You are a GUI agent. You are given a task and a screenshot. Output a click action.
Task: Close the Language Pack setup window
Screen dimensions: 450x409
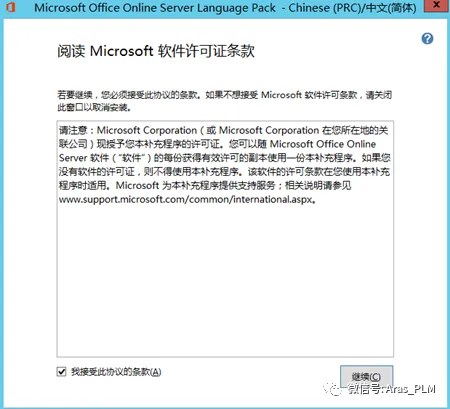click(x=436, y=6)
